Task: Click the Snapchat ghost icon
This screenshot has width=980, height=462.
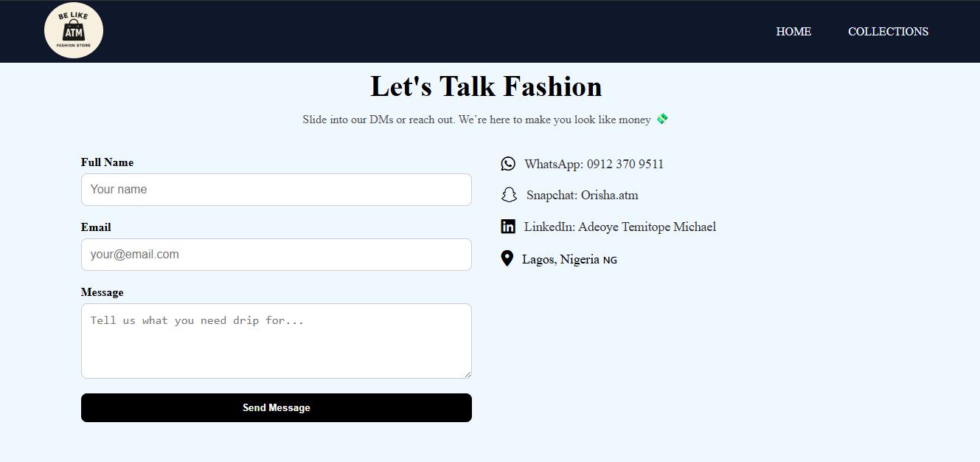Action: coord(509,195)
